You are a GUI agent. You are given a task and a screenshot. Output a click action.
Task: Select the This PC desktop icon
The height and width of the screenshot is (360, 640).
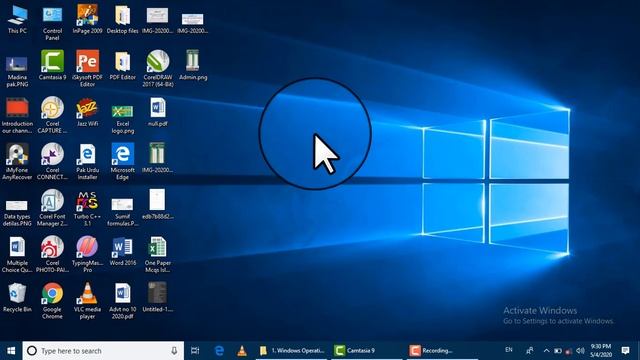coord(17,19)
